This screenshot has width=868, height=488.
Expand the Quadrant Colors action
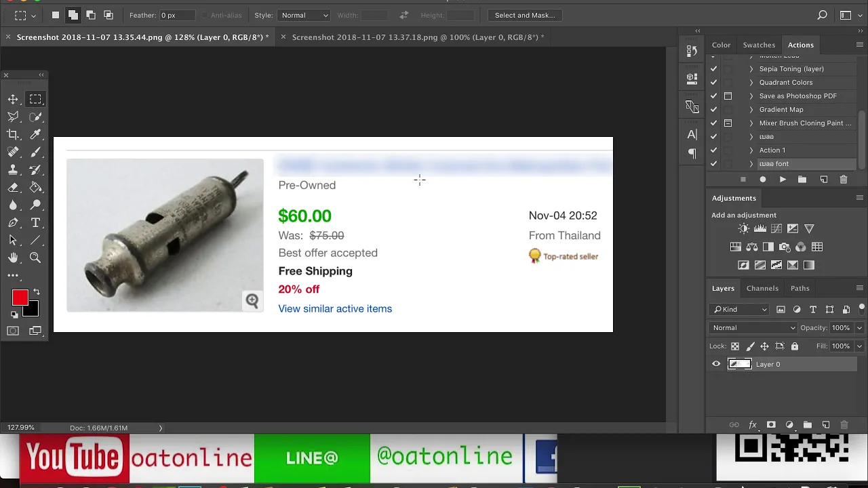point(751,83)
